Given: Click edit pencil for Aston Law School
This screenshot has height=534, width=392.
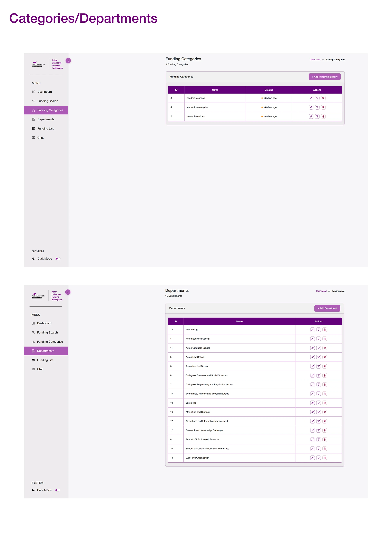Looking at the screenshot, I should tap(312, 357).
